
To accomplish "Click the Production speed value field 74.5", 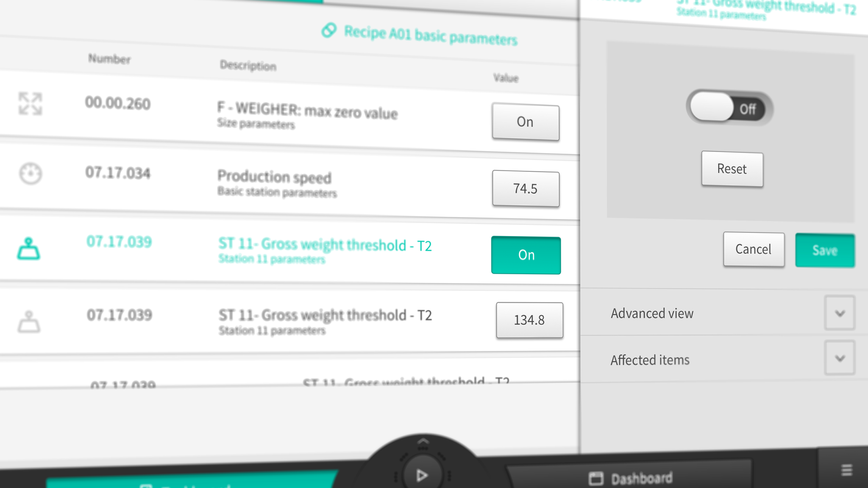I will pyautogui.click(x=526, y=188).
